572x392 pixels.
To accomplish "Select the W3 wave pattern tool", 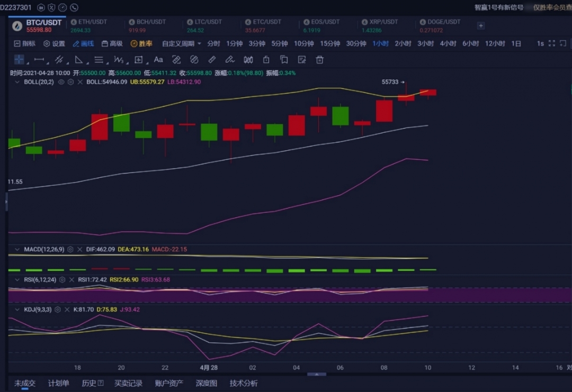I will [x=119, y=60].
